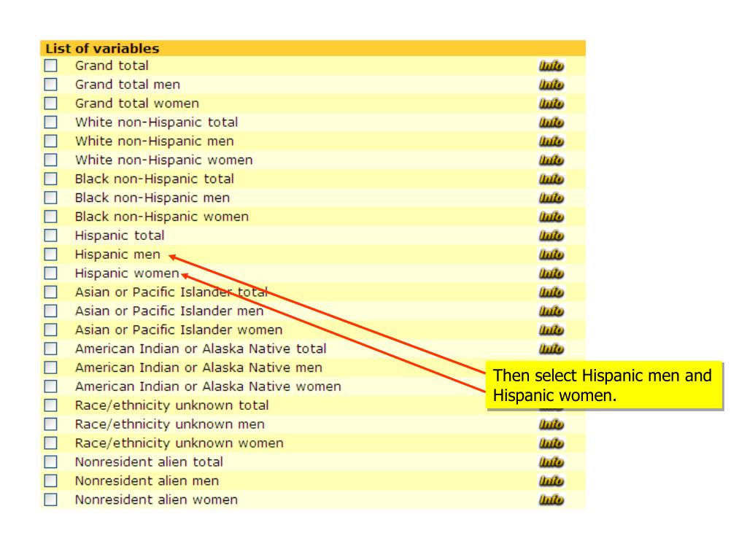This screenshot has width=747, height=560.
Task: Select Race/ethnicity unknown total checkbox
Action: pos(50,405)
